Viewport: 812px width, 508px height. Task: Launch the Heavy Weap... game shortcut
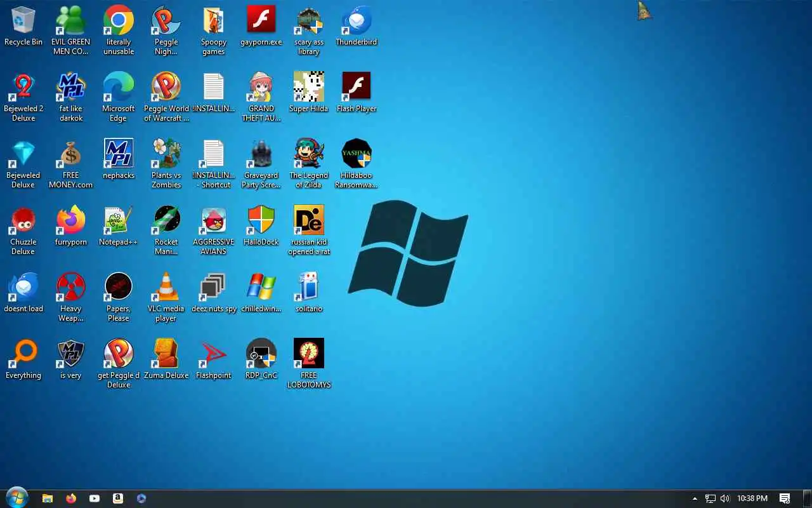pyautogui.click(x=71, y=298)
